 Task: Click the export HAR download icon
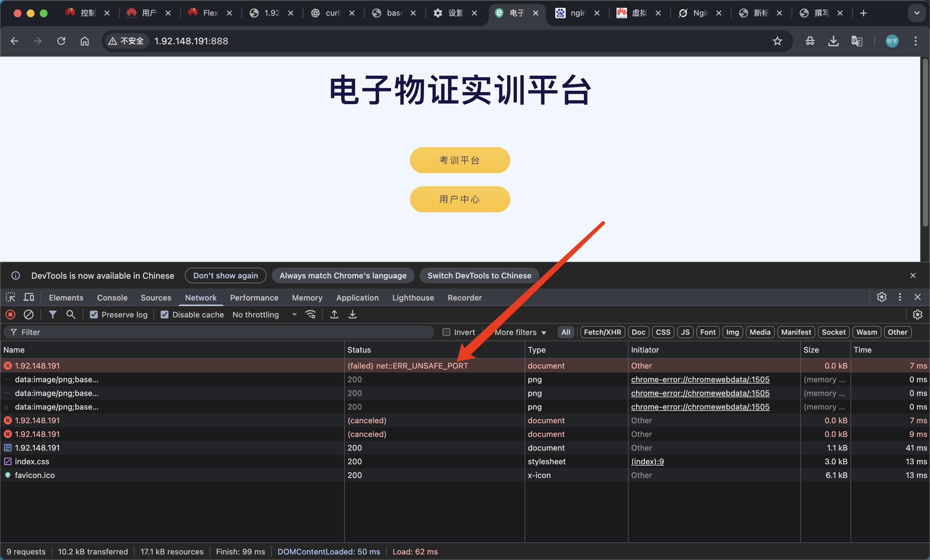pos(352,315)
